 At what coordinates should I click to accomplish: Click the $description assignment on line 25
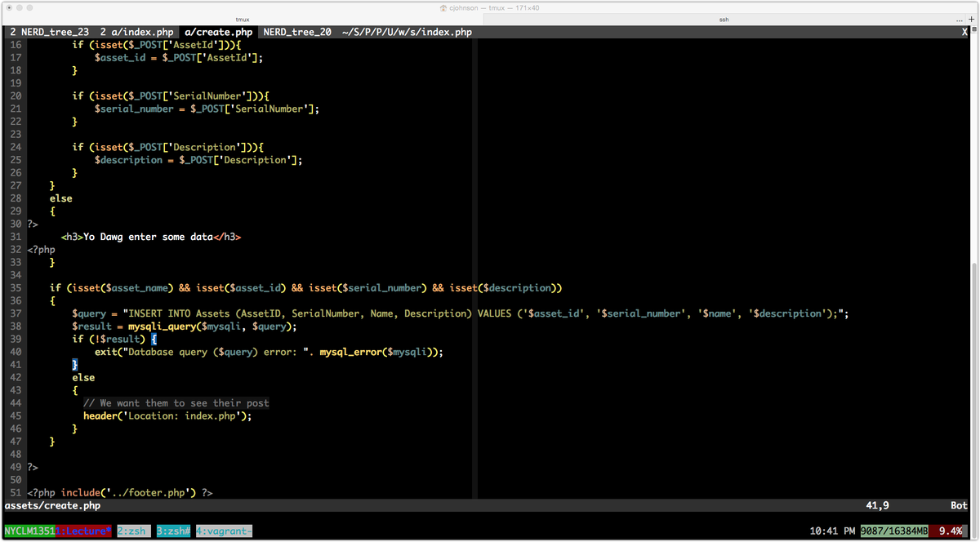[x=198, y=160]
